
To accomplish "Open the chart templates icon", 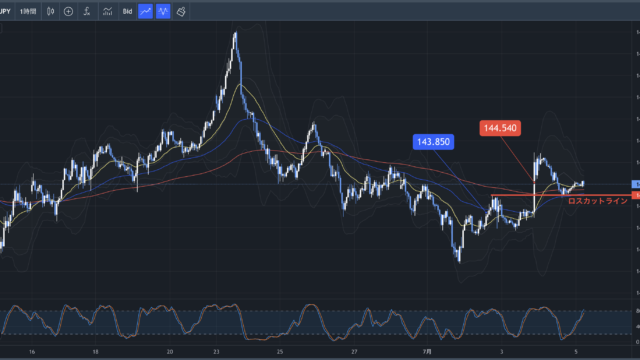I will (x=107, y=11).
